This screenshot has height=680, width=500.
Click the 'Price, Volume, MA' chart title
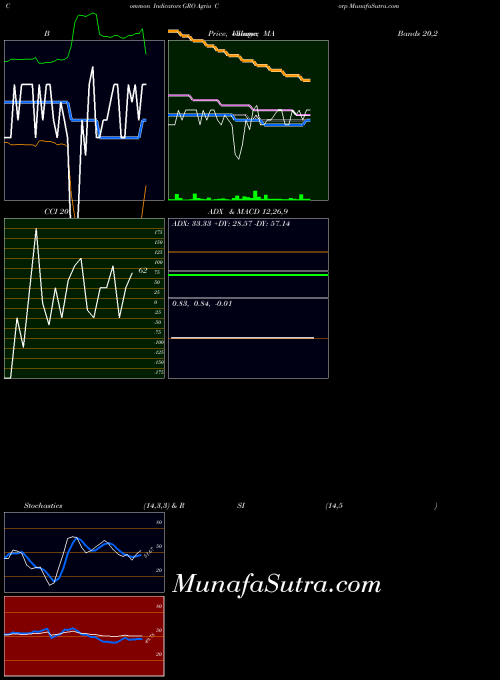tap(241, 33)
